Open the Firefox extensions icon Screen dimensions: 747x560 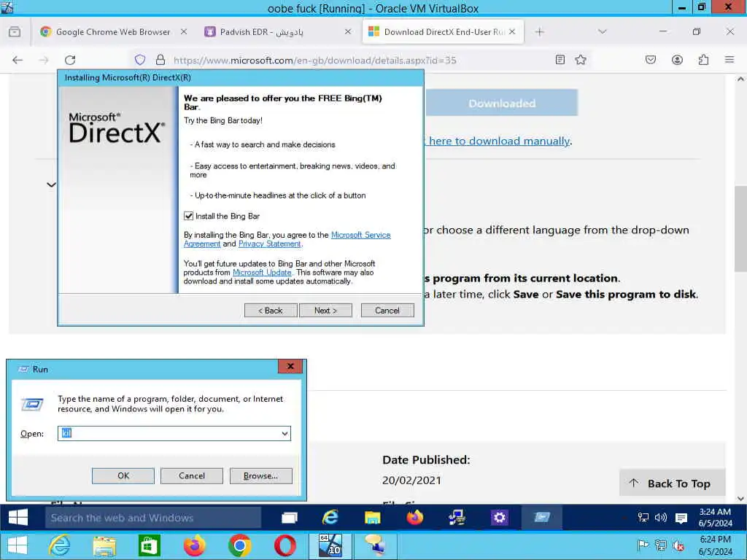[x=703, y=60]
